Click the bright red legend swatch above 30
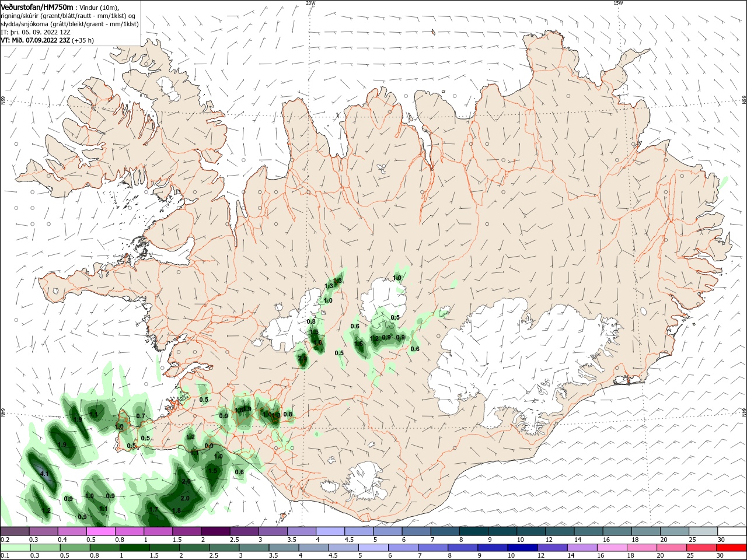The height and width of the screenshot is (560, 747). tap(732, 548)
